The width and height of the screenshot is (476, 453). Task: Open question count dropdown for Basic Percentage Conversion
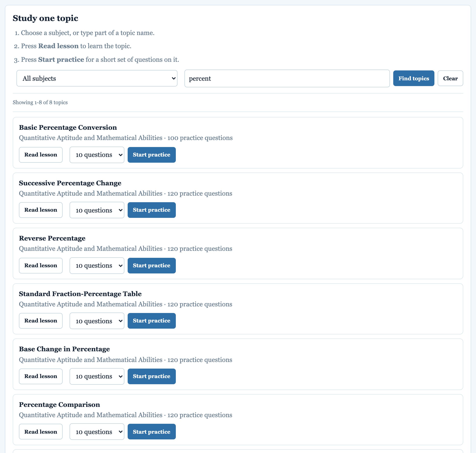[x=97, y=155]
